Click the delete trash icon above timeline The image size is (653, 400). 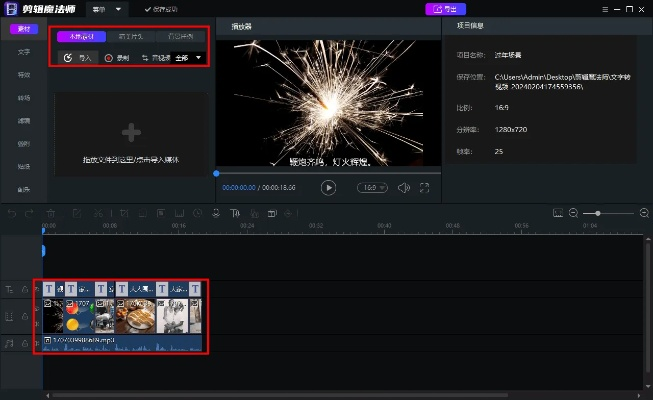[50, 212]
